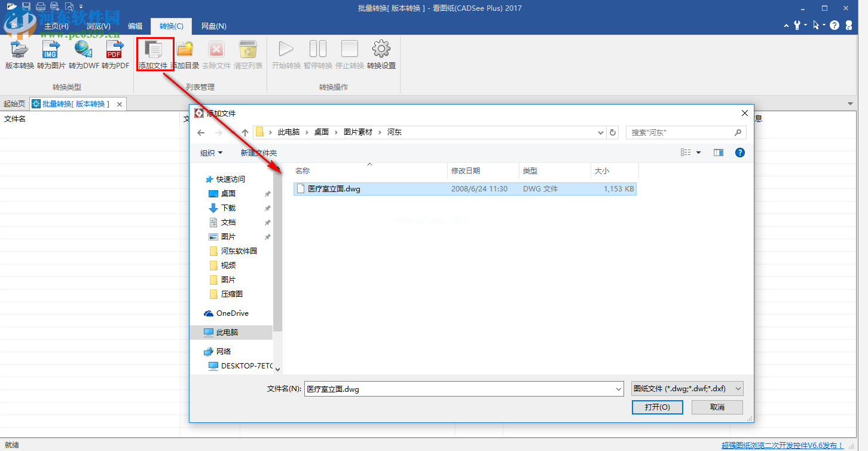868x451 pixels.
Task: Select the 医疗室立面.dwg file row
Action: (x=465, y=189)
